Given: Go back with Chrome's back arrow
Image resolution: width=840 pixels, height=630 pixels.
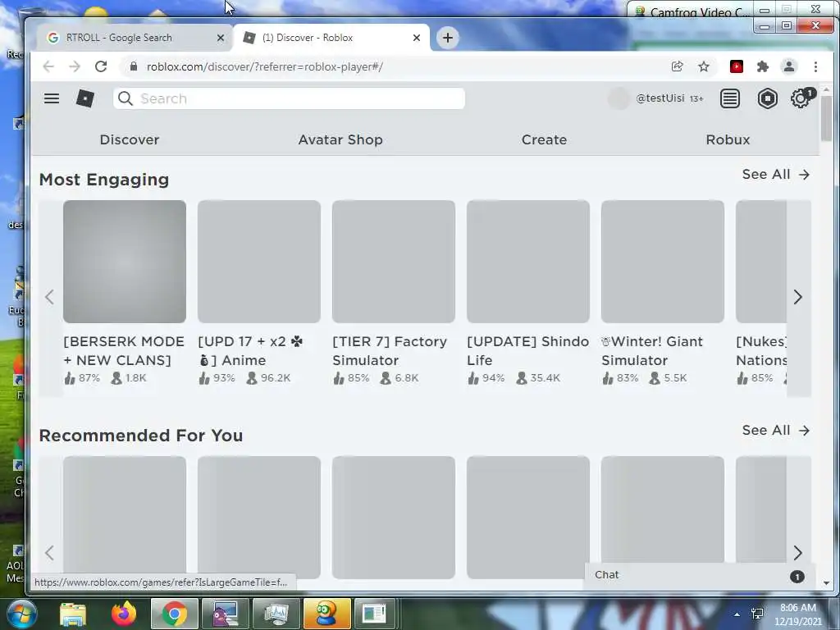Looking at the screenshot, I should click(x=48, y=66).
